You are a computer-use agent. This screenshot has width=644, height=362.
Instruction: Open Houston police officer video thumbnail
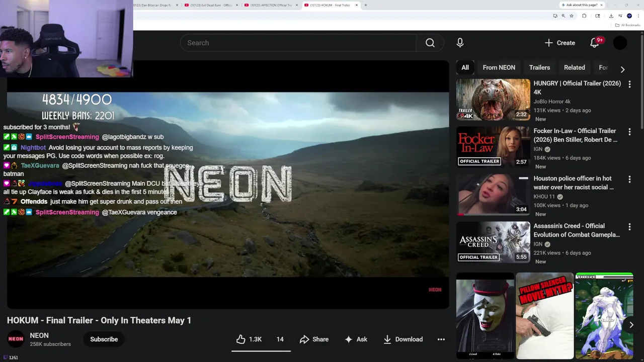point(493,195)
